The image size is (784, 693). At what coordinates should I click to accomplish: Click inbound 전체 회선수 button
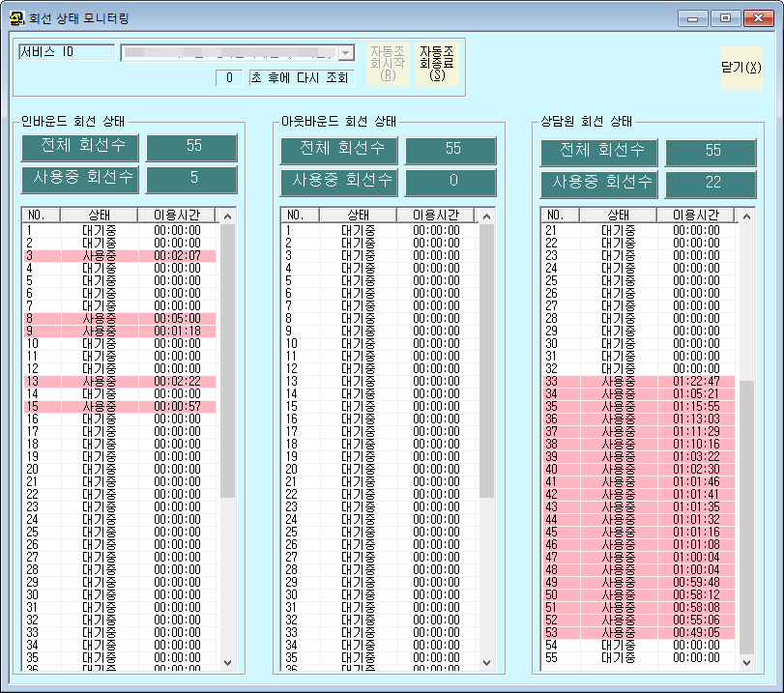coord(80,148)
